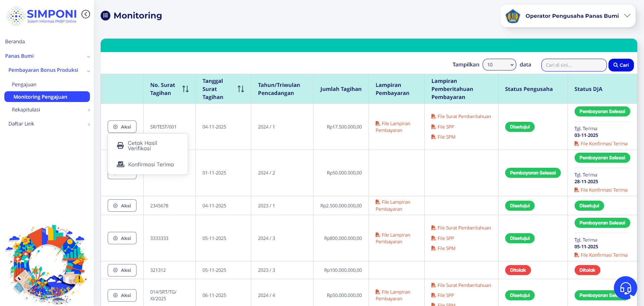The image size is (644, 306).
Task: Open Aksi menu for SR/TEST/001
Action: (122, 127)
